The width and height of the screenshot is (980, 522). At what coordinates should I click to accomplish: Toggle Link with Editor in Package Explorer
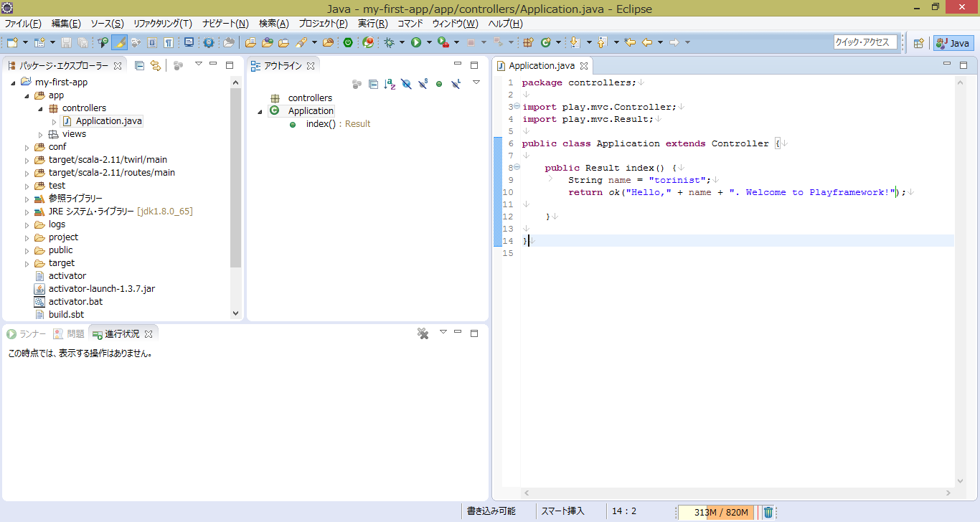point(154,65)
